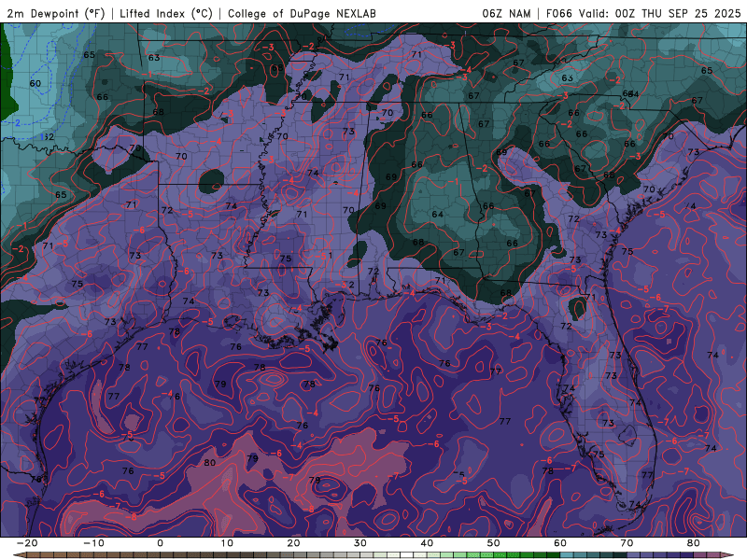Image resolution: width=747 pixels, height=560 pixels.
Task: Click the "80" label on the color scale
Action: pyautogui.click(x=694, y=543)
